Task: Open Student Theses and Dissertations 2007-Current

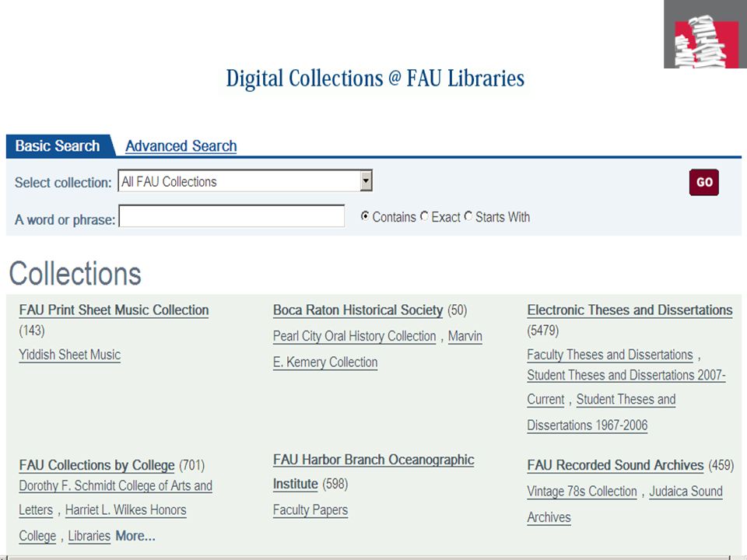Action: [x=626, y=375]
